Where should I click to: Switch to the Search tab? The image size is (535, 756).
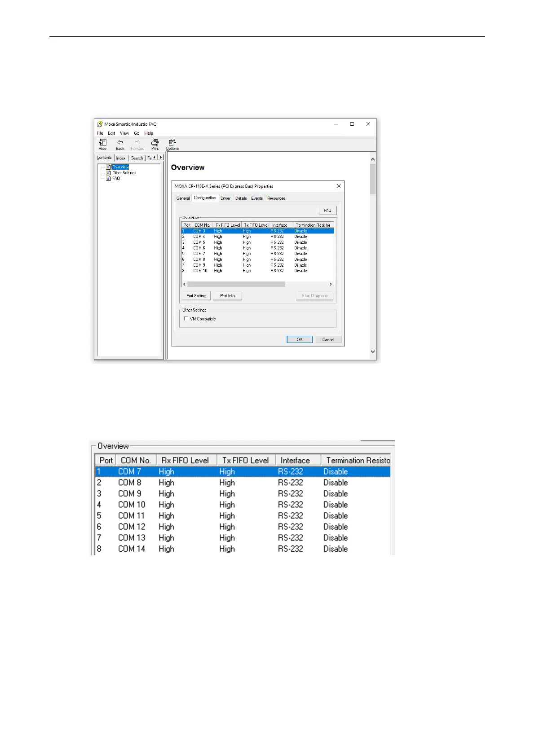tap(137, 158)
